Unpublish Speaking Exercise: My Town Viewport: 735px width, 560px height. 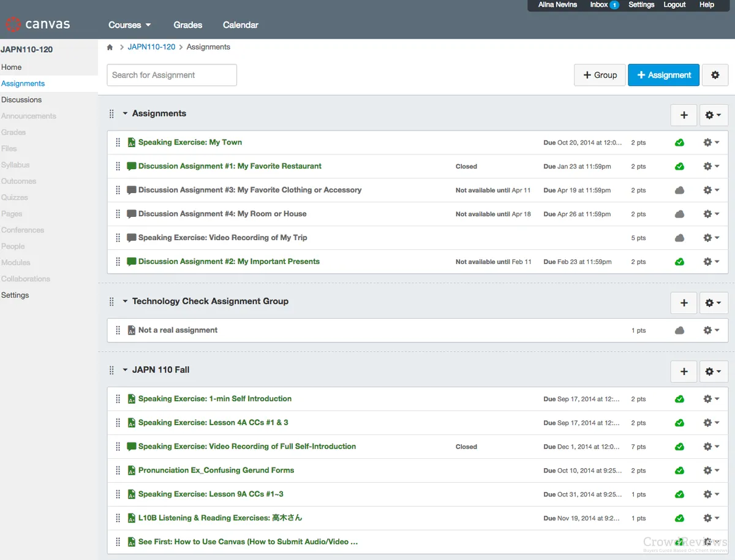tap(679, 143)
